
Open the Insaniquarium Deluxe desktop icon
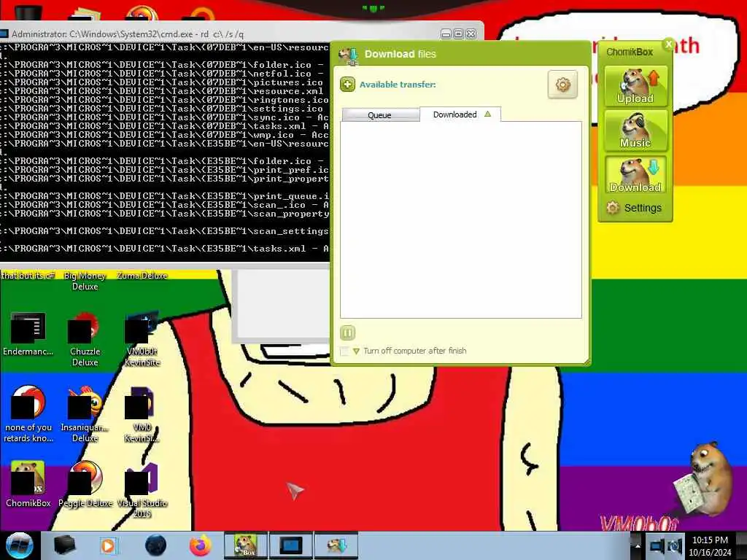[x=85, y=413]
